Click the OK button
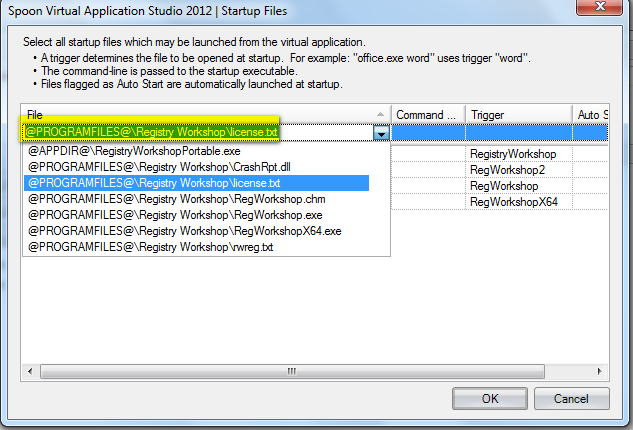This screenshot has width=633, height=430. [x=490, y=399]
